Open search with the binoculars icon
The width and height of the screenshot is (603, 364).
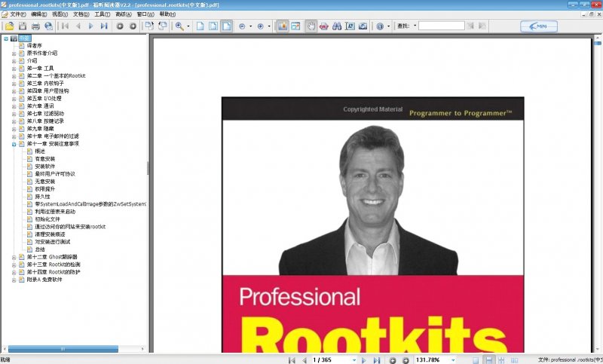[337, 26]
